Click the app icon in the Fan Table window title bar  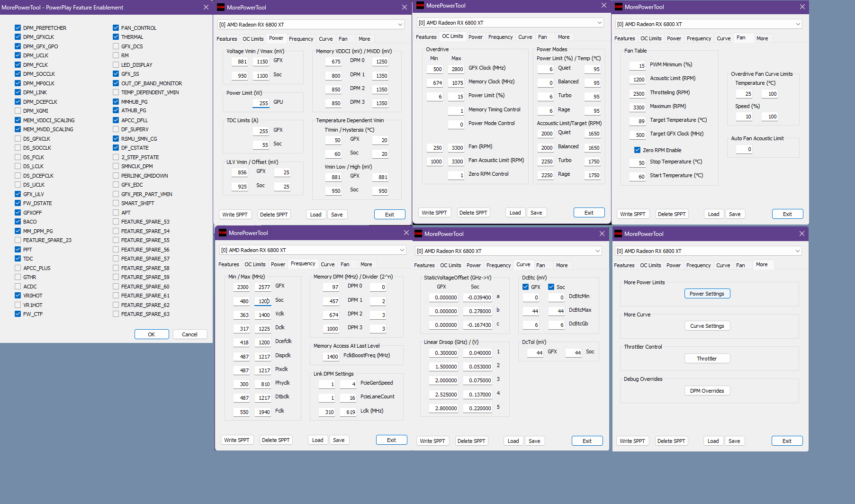[619, 7]
